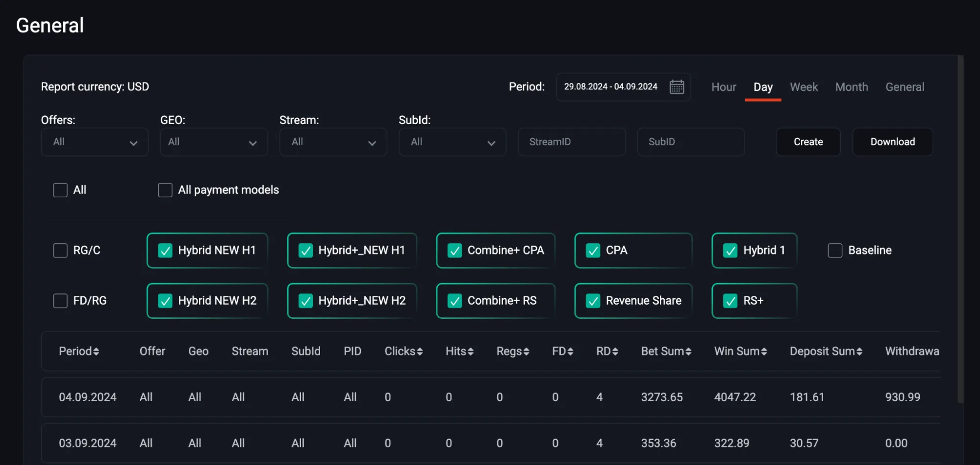This screenshot has width=980, height=465.
Task: Switch to the Week tab
Action: coord(804,87)
